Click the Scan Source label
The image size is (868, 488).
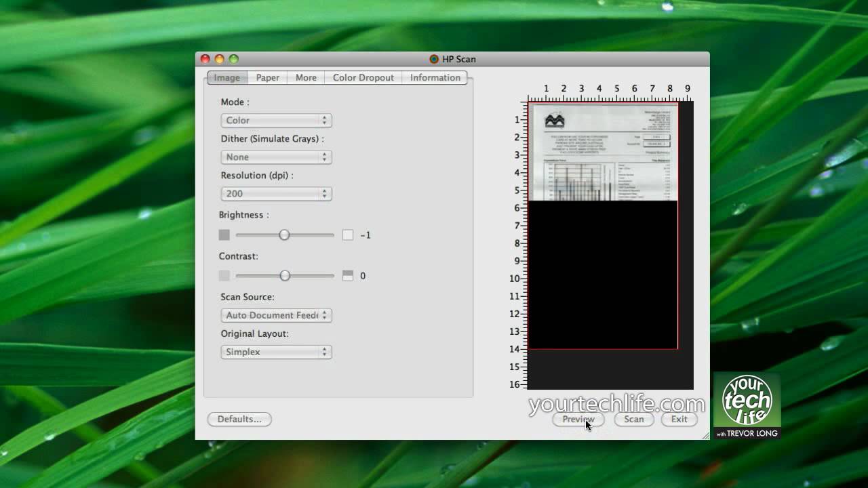248,297
